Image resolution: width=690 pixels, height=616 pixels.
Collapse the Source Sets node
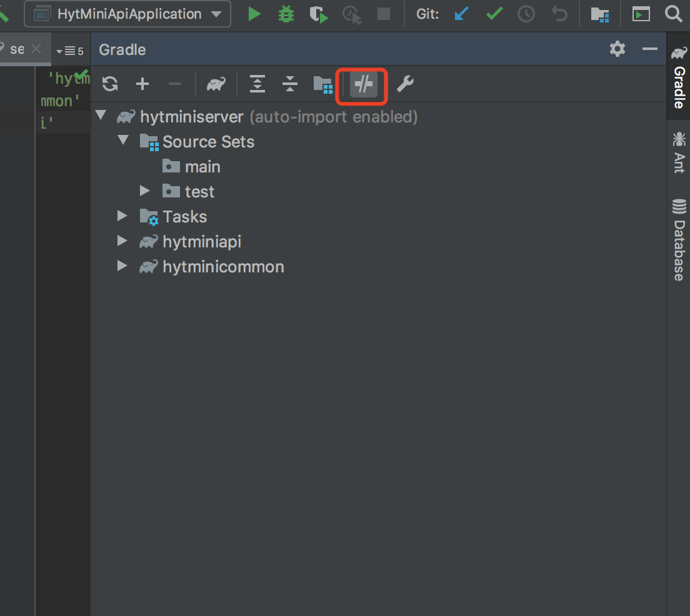(123, 141)
